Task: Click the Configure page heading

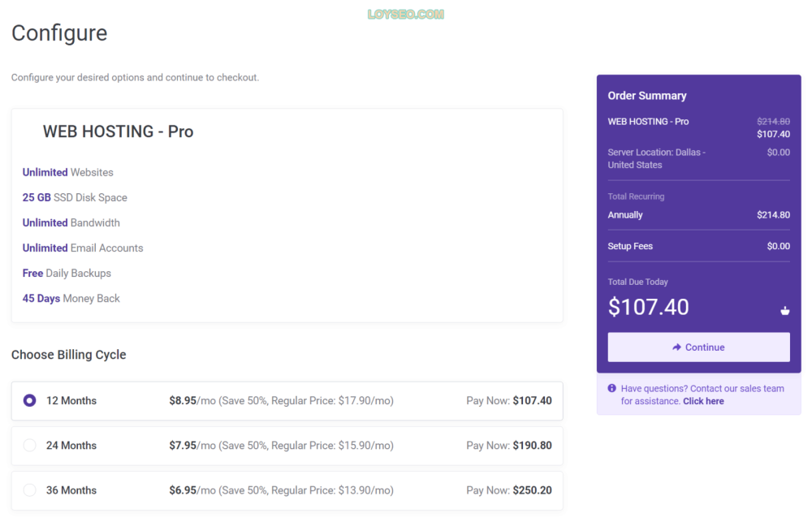Action: click(x=59, y=33)
